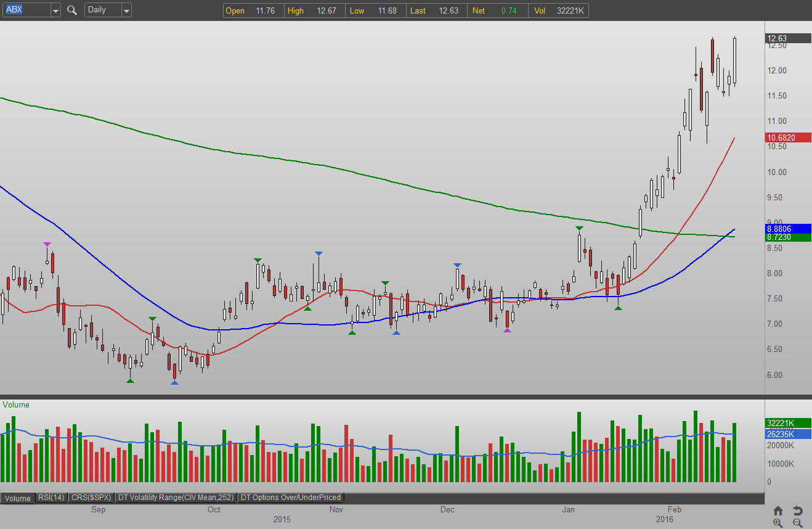The width and height of the screenshot is (812, 529).
Task: Select the Volume indicator tab
Action: (x=18, y=498)
